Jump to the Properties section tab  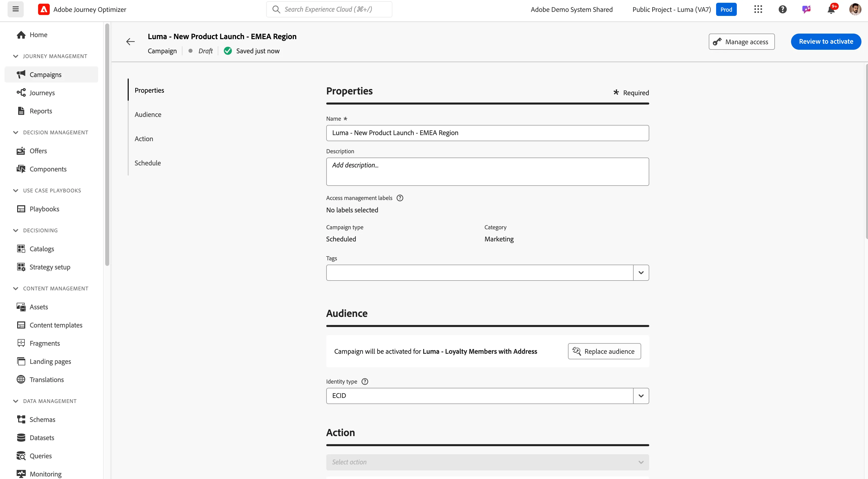click(x=149, y=90)
